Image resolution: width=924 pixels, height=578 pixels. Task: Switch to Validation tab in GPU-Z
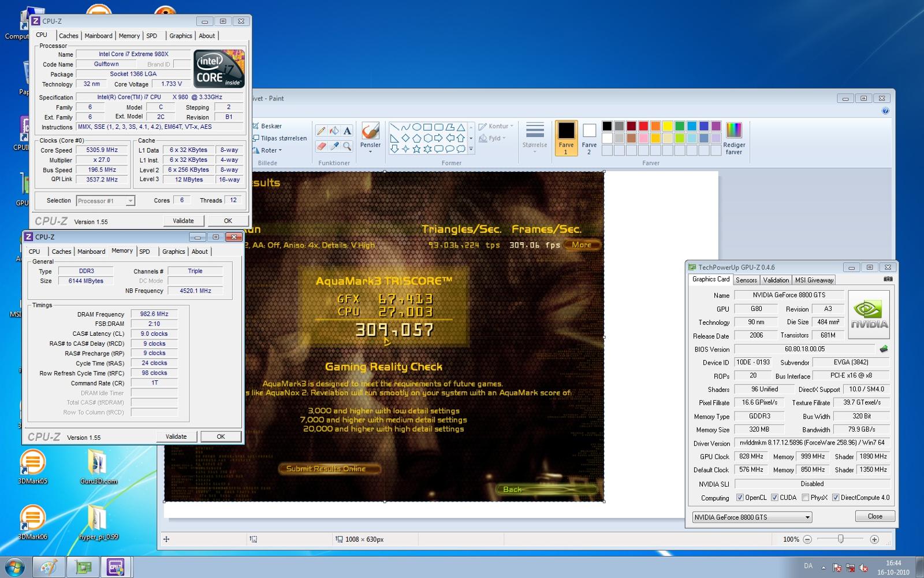click(776, 280)
